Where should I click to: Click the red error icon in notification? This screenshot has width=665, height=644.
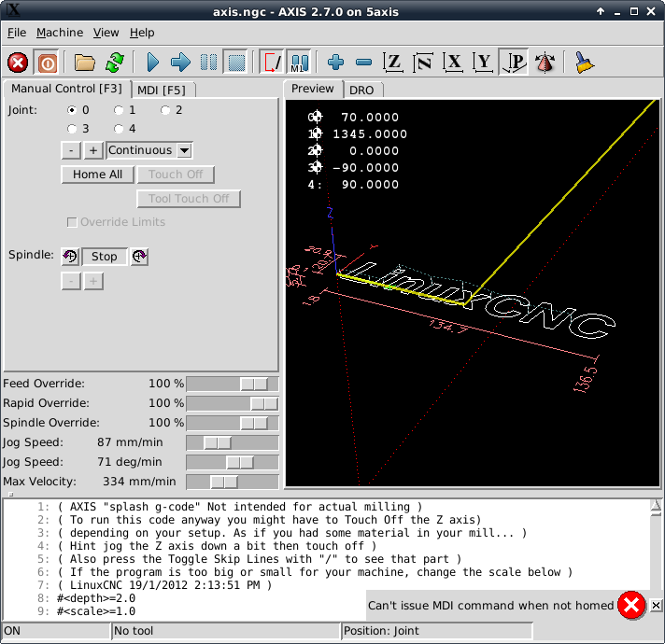631,605
